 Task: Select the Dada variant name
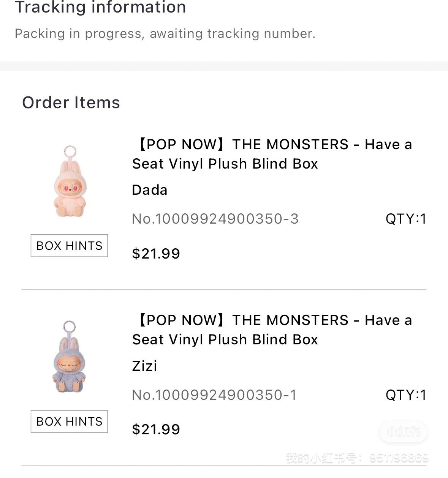[150, 190]
